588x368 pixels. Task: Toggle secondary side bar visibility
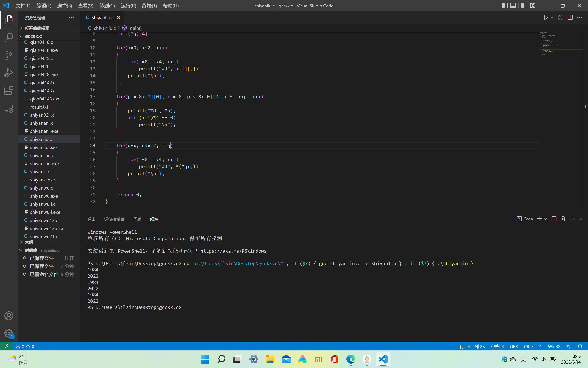pos(521,6)
